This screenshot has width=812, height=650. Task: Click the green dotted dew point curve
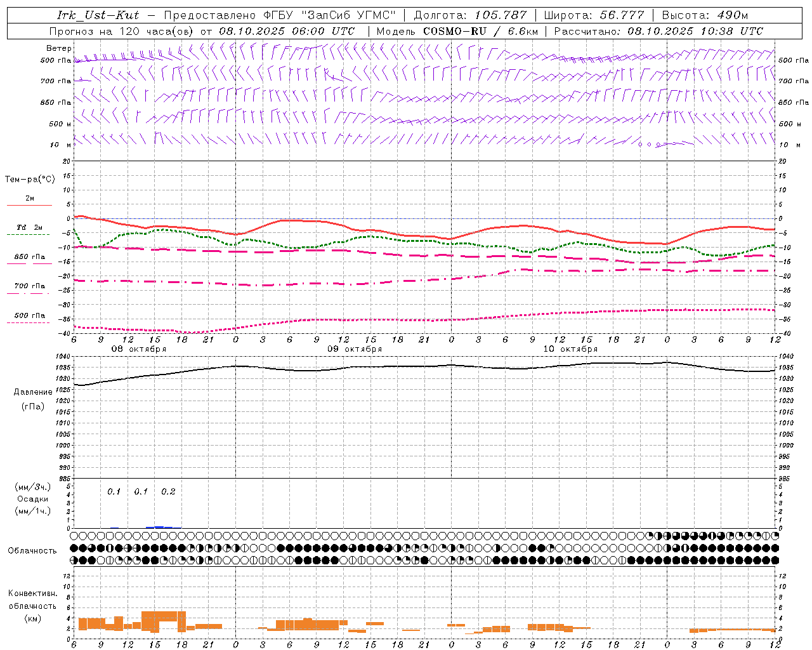tap(425, 241)
